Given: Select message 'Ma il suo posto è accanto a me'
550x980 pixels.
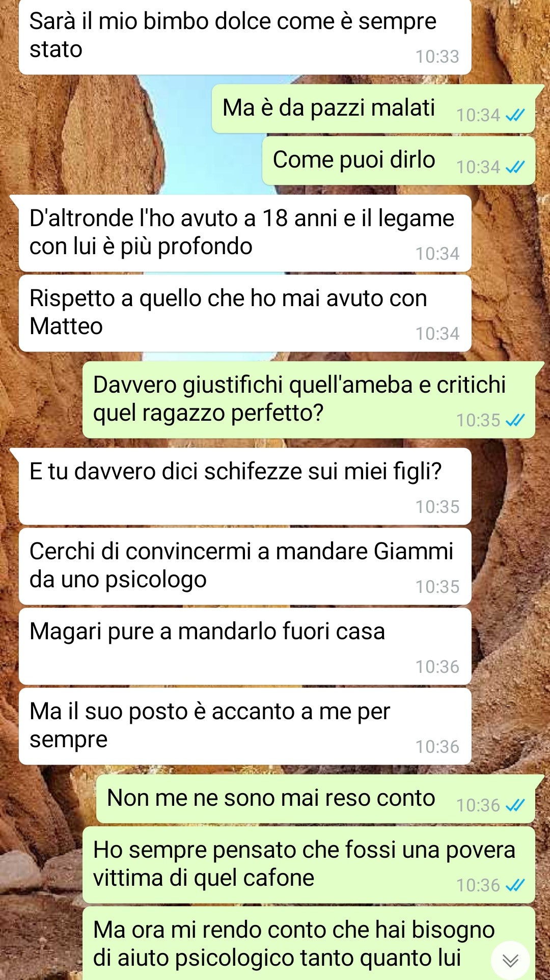Looking at the screenshot, I should pyautogui.click(x=245, y=726).
